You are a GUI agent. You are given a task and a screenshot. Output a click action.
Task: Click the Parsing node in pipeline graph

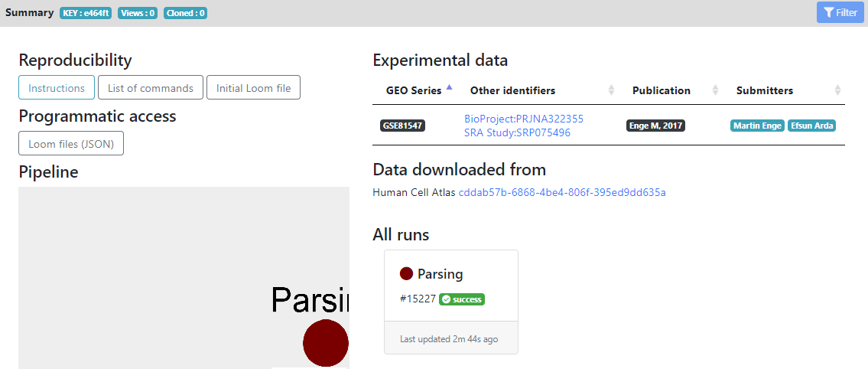326,343
